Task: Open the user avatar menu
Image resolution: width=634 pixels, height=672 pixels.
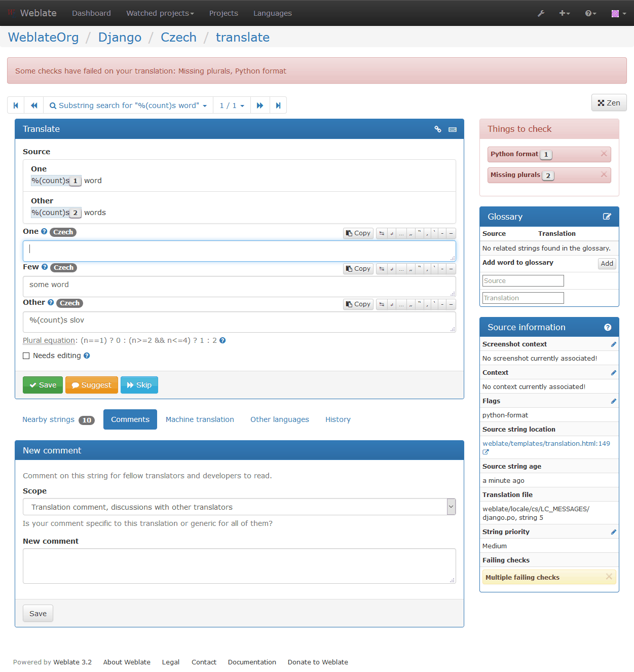Action: 618,13
